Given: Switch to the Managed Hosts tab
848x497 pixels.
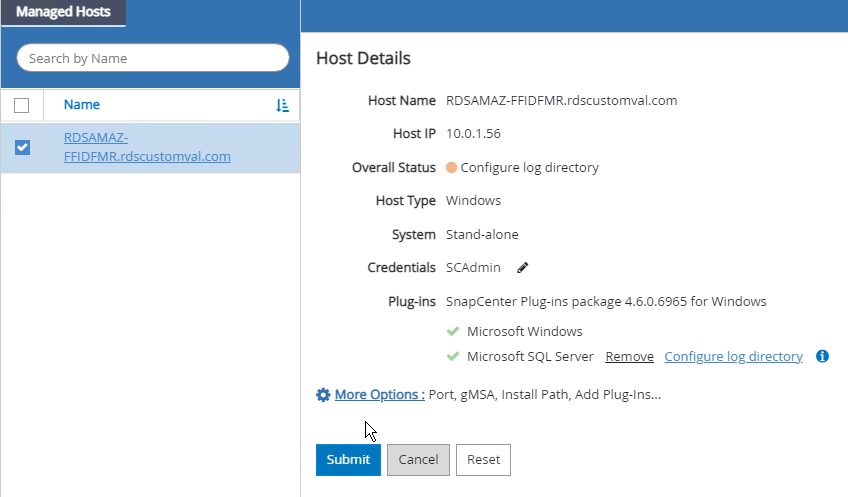Looking at the screenshot, I should (x=63, y=13).
